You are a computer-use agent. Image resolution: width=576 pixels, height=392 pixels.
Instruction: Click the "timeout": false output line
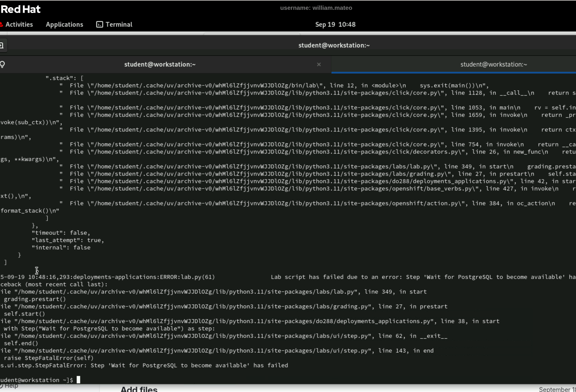point(61,233)
